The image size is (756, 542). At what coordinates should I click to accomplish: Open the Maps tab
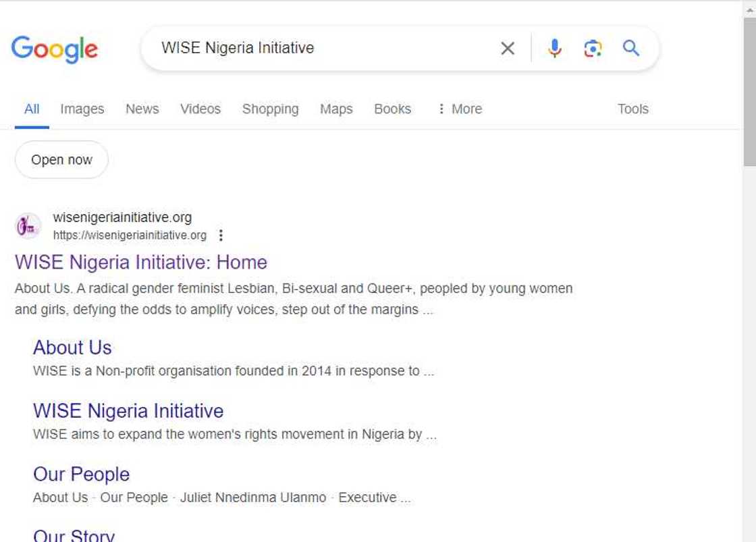(x=336, y=109)
